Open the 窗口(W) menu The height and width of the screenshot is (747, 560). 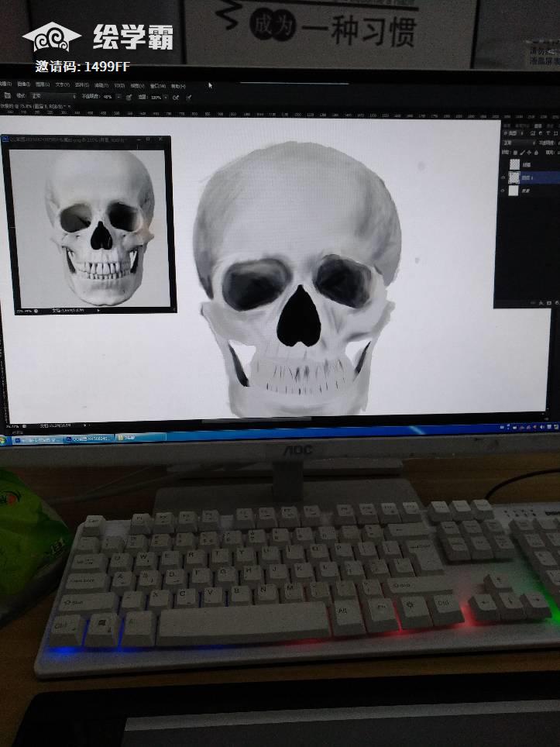158,86
